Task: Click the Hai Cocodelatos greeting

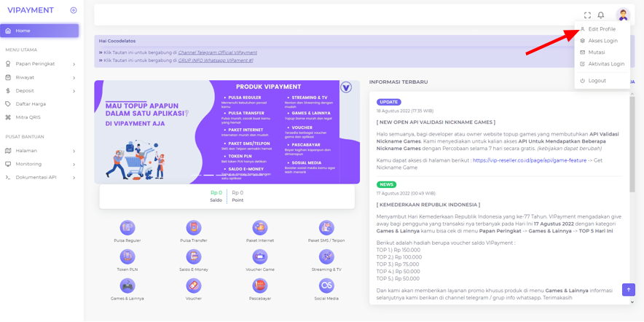Action: click(x=117, y=41)
